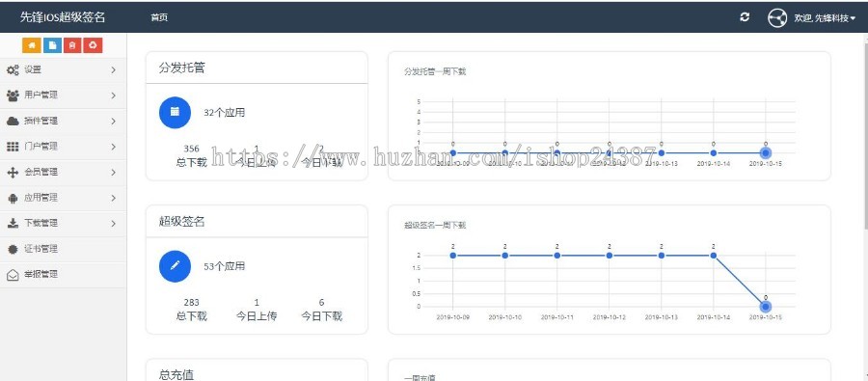Click the certificate badge icon beside 证书管理
868x381 pixels.
13,249
